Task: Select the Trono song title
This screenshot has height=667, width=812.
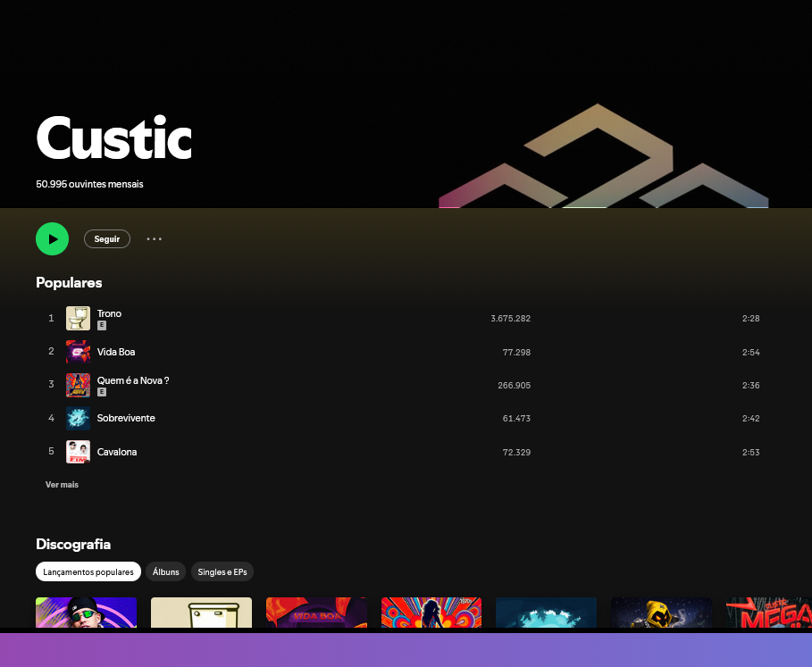Action: coord(109,313)
